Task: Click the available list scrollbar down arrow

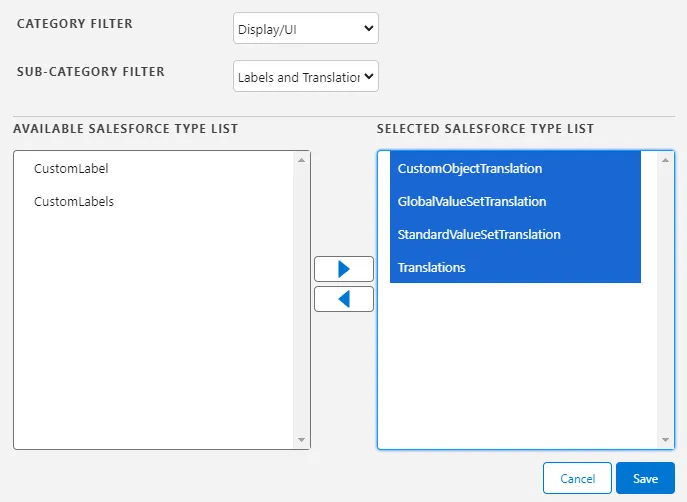Action: point(301,440)
